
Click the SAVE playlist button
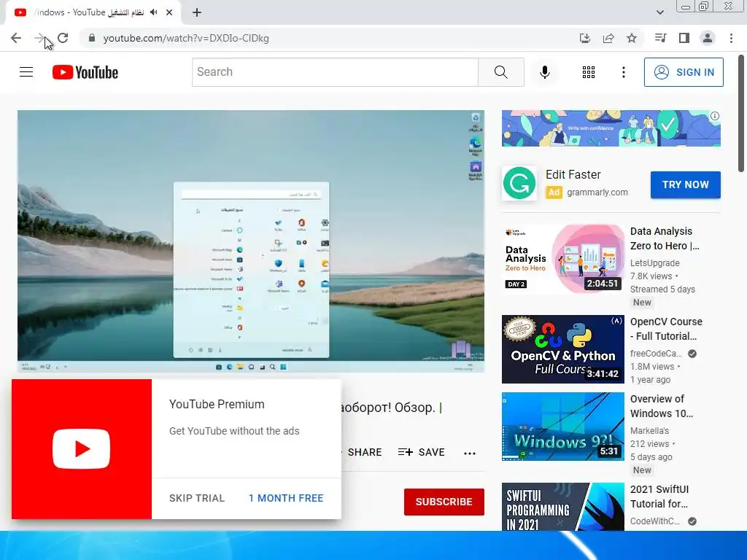coord(421,452)
